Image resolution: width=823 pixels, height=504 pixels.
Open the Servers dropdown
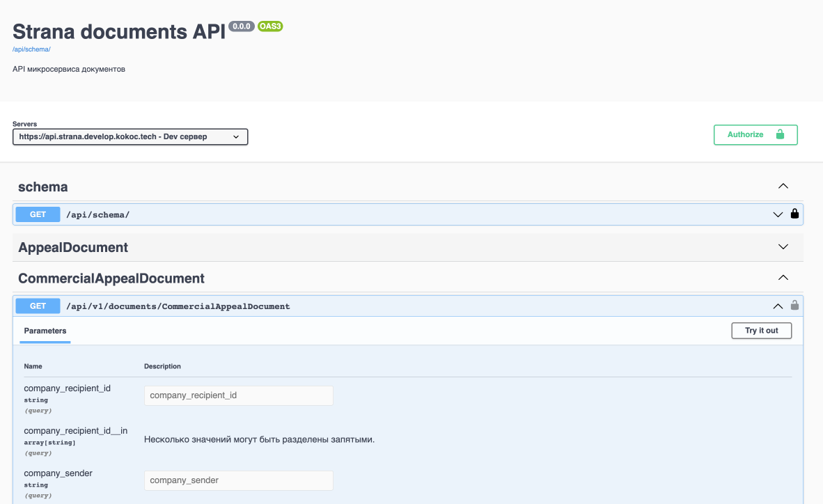click(x=130, y=137)
